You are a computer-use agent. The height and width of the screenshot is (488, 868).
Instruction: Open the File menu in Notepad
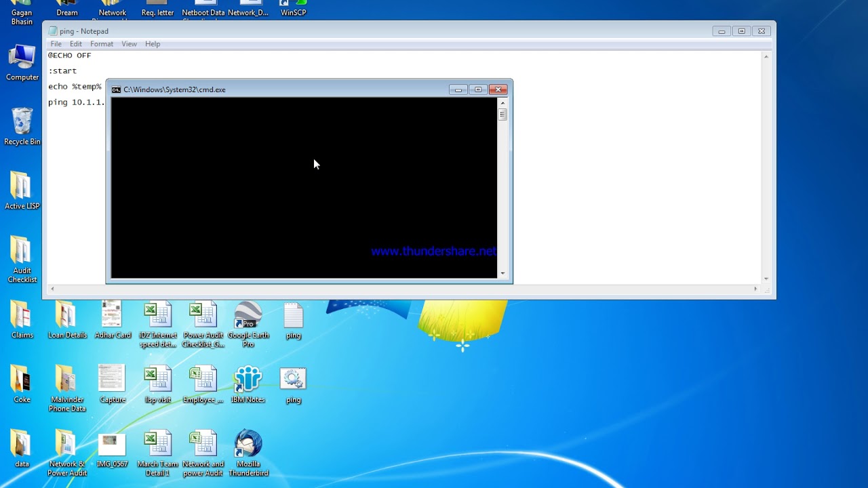pos(56,44)
